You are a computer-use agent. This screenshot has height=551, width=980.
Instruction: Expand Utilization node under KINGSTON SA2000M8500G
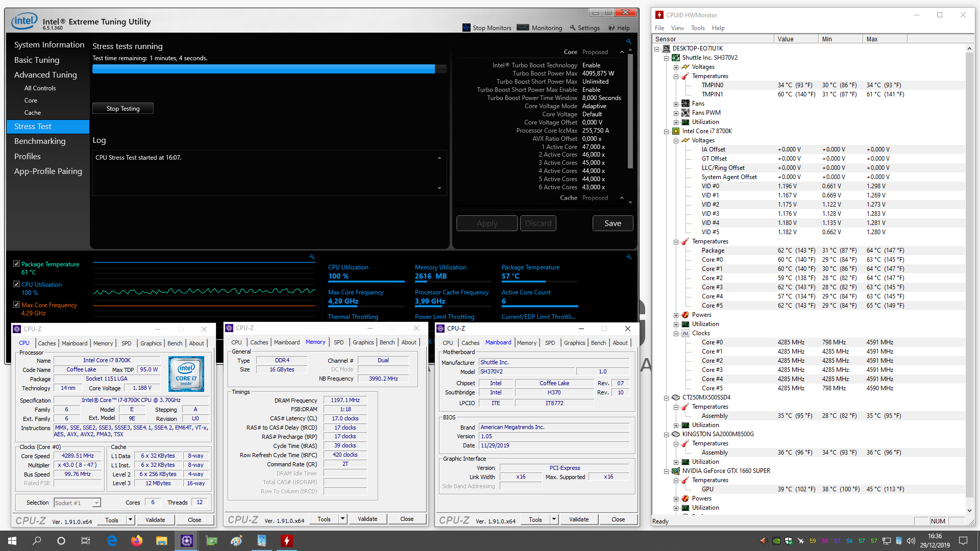click(x=676, y=462)
